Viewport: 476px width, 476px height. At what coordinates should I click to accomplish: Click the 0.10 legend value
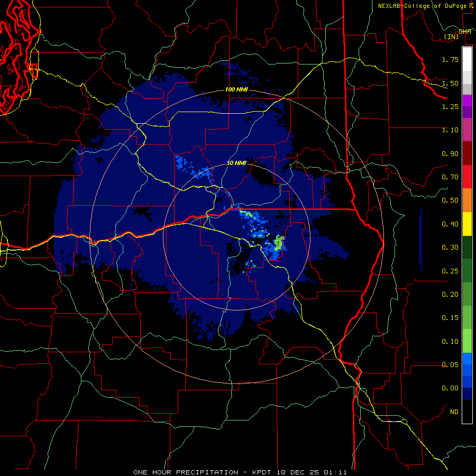tap(450, 342)
